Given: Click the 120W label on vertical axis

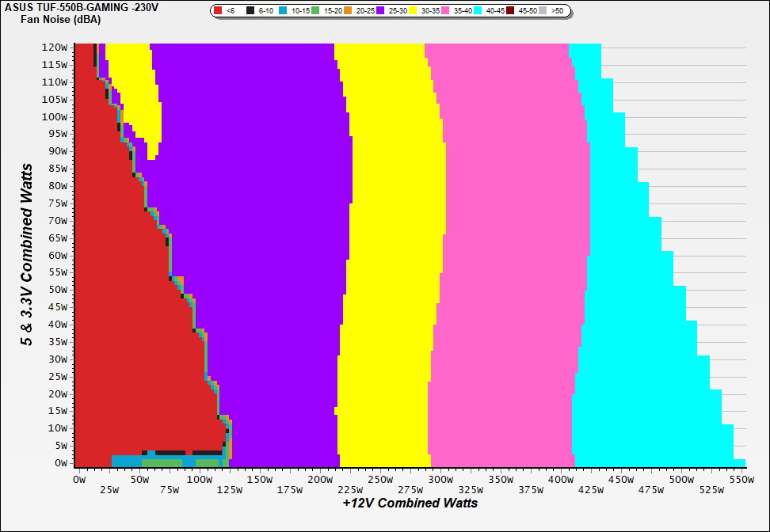Looking at the screenshot, I should [55, 47].
